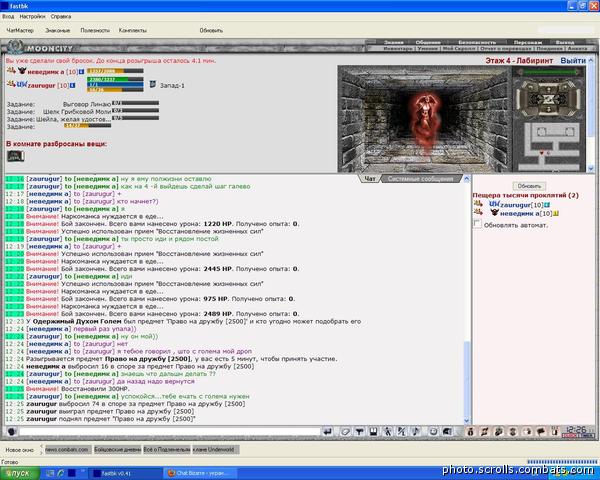The width and height of the screenshot is (600, 480).
Task: Open Полезности toolbar item
Action: click(x=95, y=30)
